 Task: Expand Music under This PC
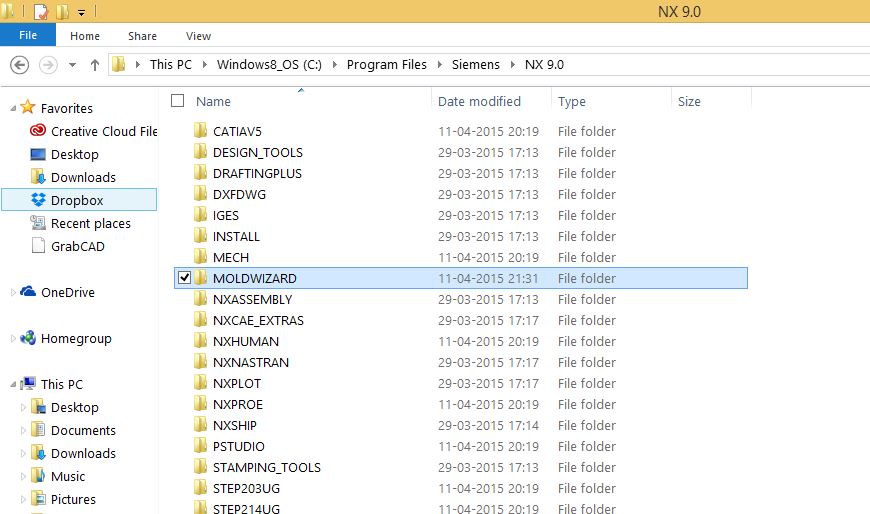click(x=23, y=476)
